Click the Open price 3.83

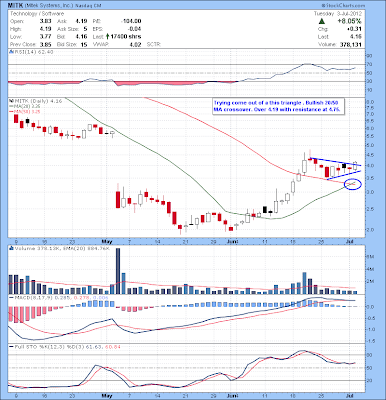point(45,21)
